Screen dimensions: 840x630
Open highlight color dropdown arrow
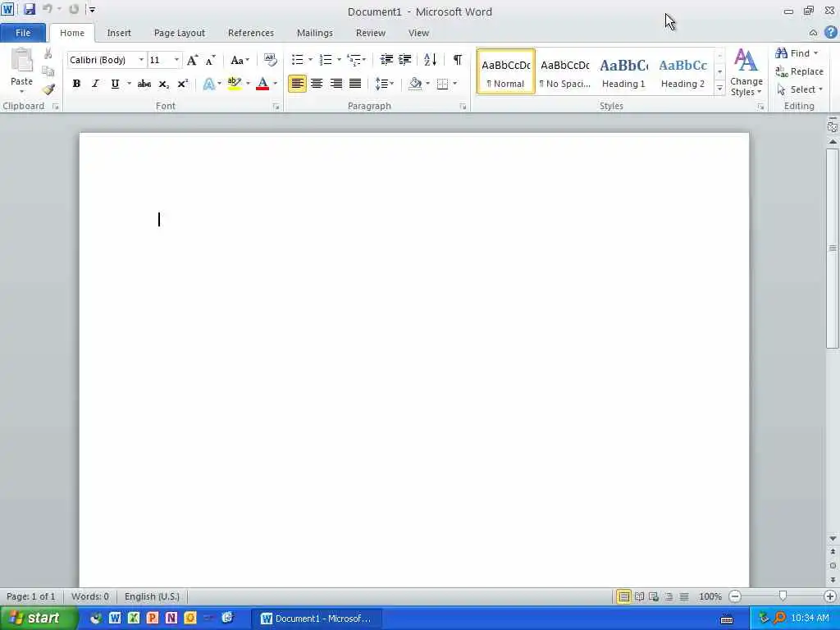[x=248, y=84]
